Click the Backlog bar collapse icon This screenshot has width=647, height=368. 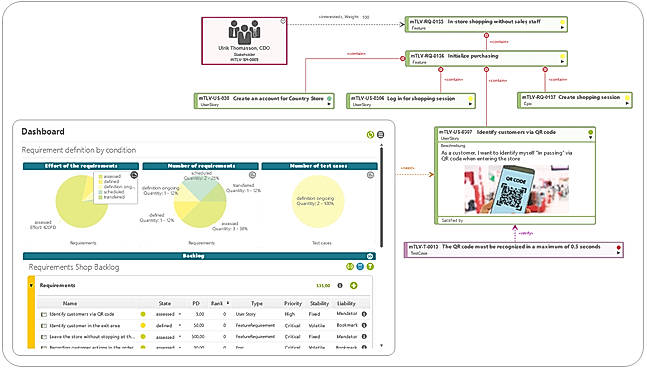pos(370,256)
